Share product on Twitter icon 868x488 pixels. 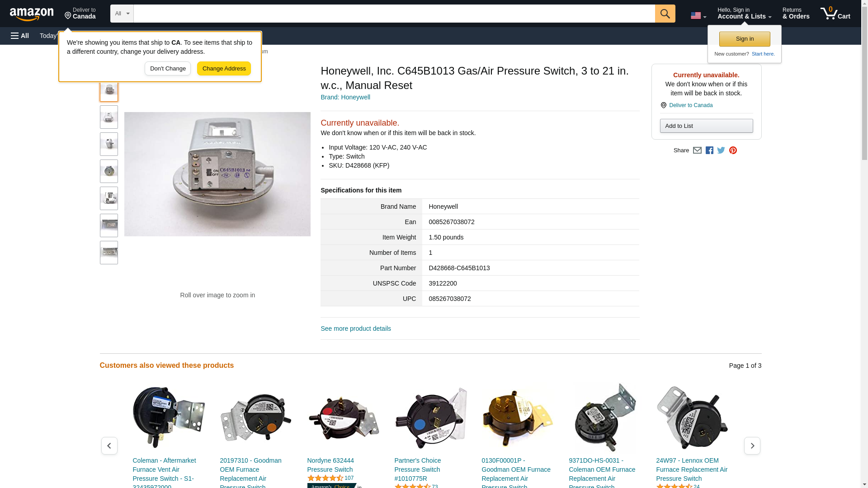(721, 150)
